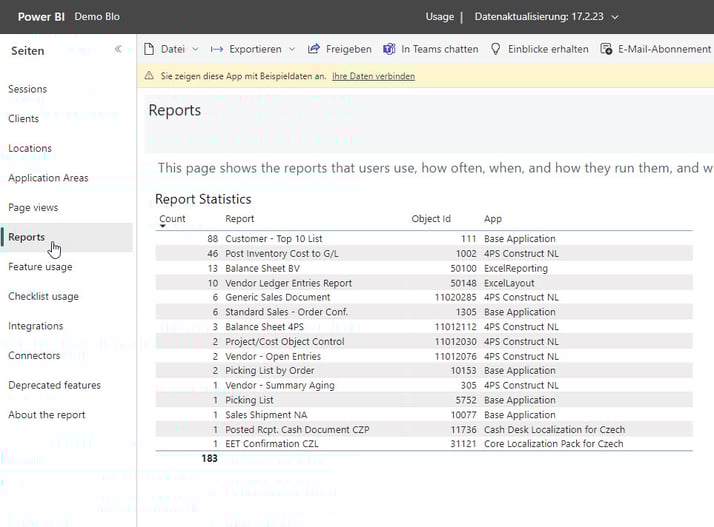Click the Einblicke lightbulb icon
714x527 pixels.
pos(495,49)
